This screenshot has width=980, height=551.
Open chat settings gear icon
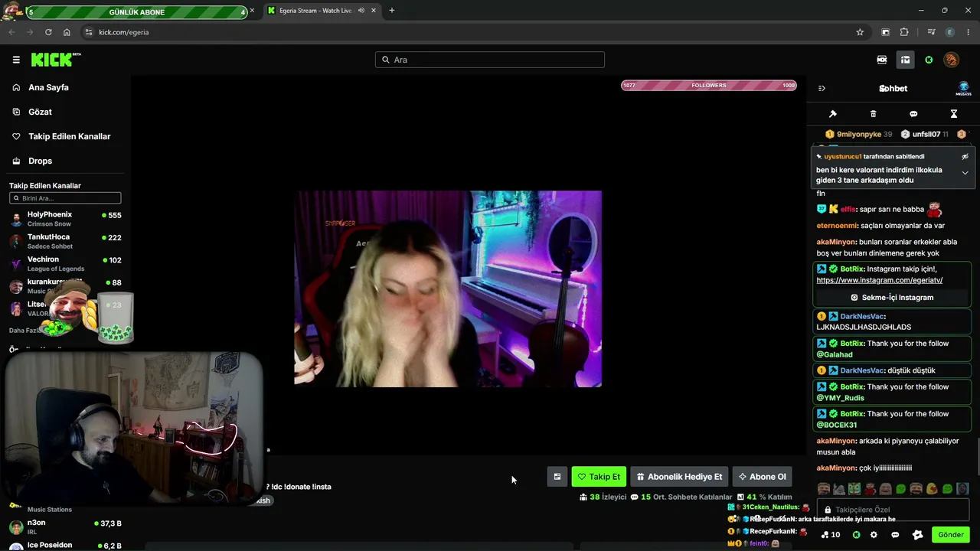[874, 535]
